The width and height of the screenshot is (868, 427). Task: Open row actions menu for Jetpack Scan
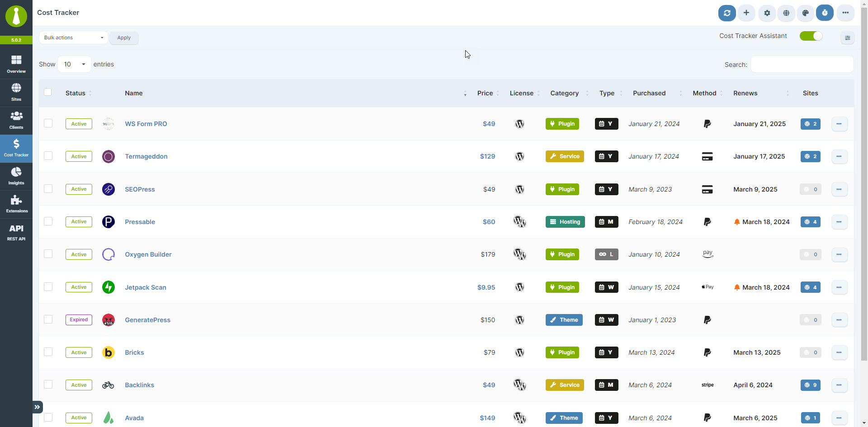[x=839, y=287]
